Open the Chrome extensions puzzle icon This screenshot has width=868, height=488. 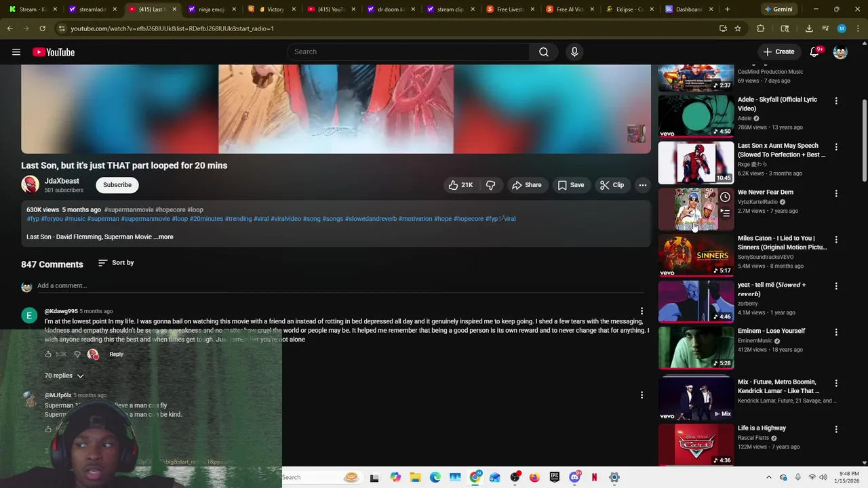(761, 28)
